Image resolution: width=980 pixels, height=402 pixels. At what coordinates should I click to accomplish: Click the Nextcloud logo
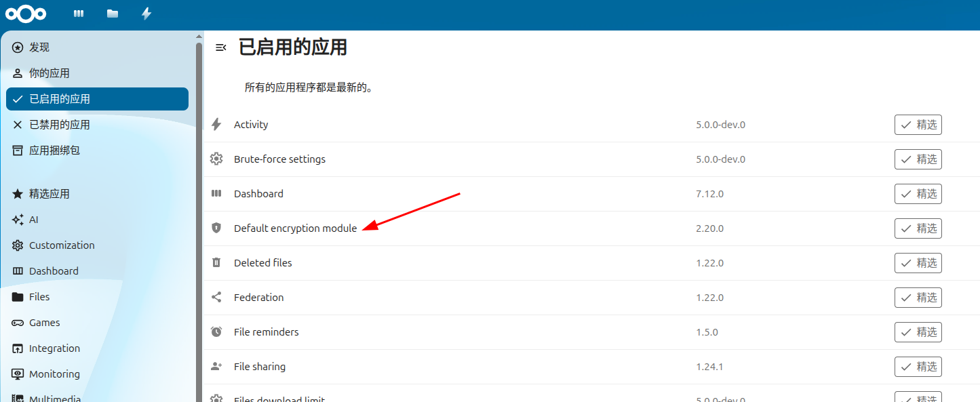tap(26, 14)
